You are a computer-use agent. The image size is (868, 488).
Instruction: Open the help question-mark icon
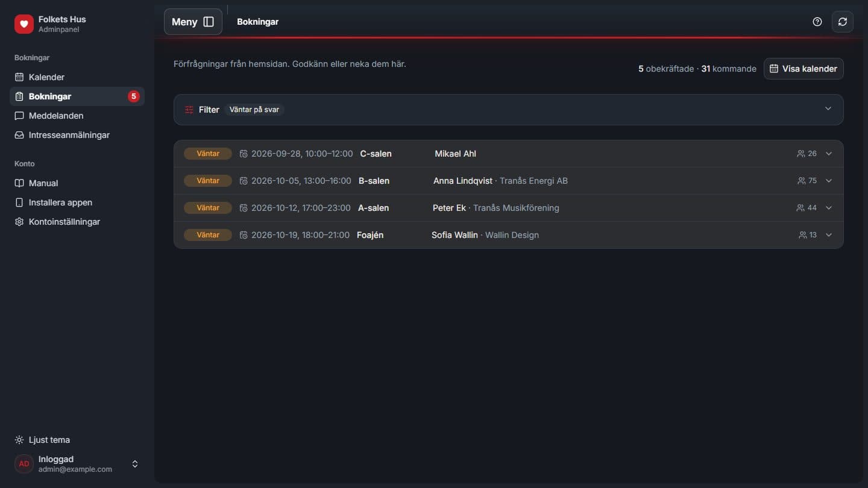click(x=817, y=22)
